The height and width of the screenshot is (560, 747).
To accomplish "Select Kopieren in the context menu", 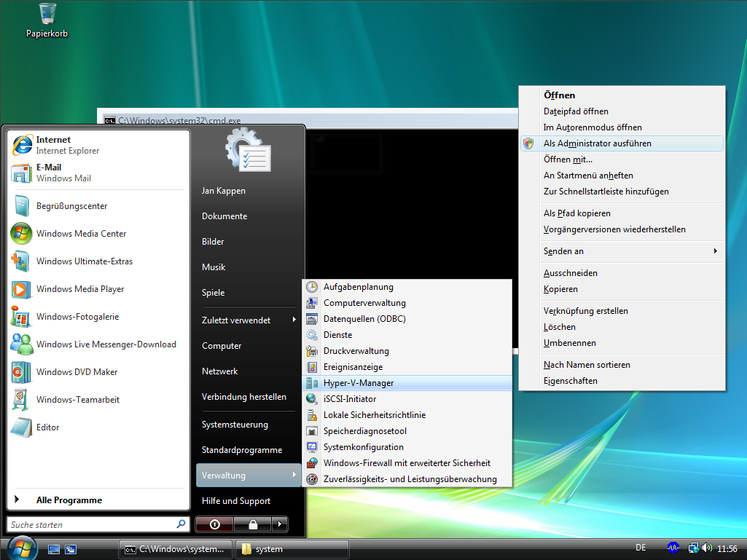I will [x=622, y=289].
